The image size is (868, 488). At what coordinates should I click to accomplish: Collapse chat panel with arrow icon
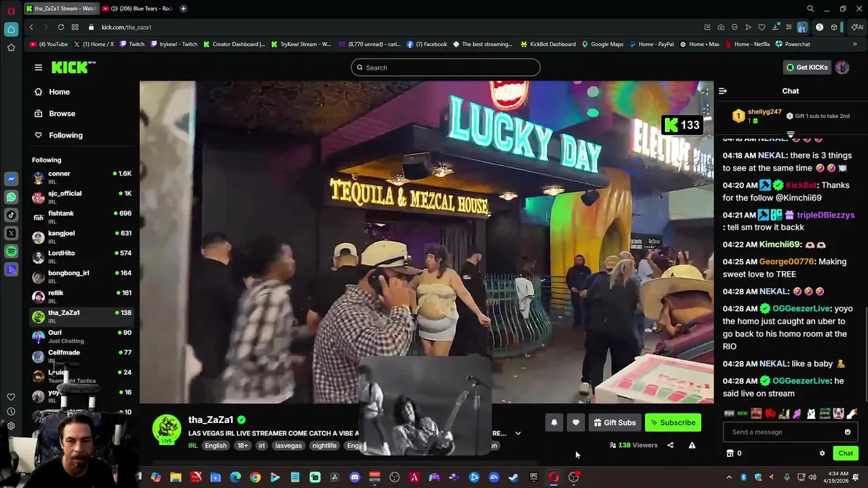click(723, 91)
